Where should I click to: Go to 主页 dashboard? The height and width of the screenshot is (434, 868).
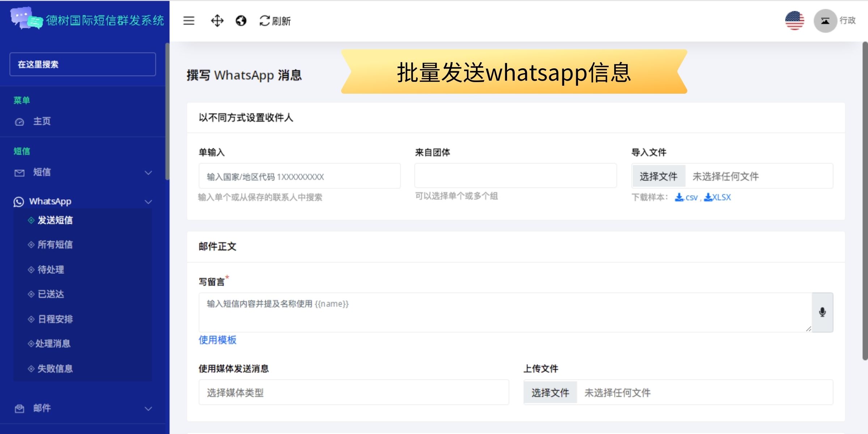(42, 122)
